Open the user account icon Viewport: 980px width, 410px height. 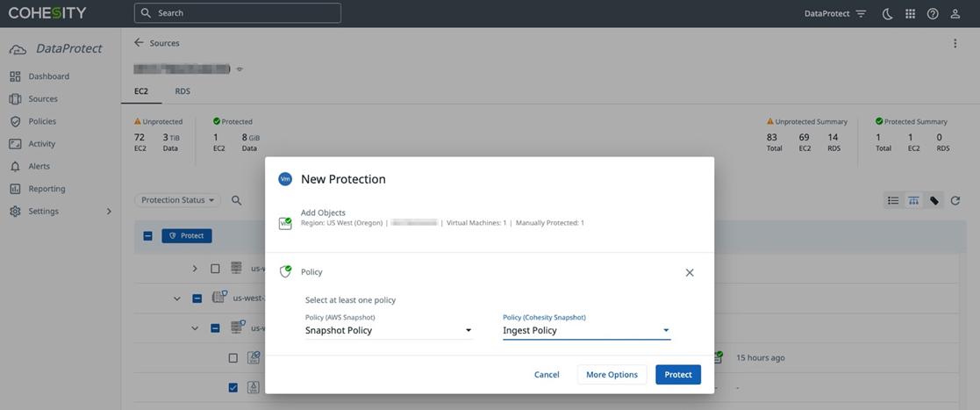coord(955,14)
